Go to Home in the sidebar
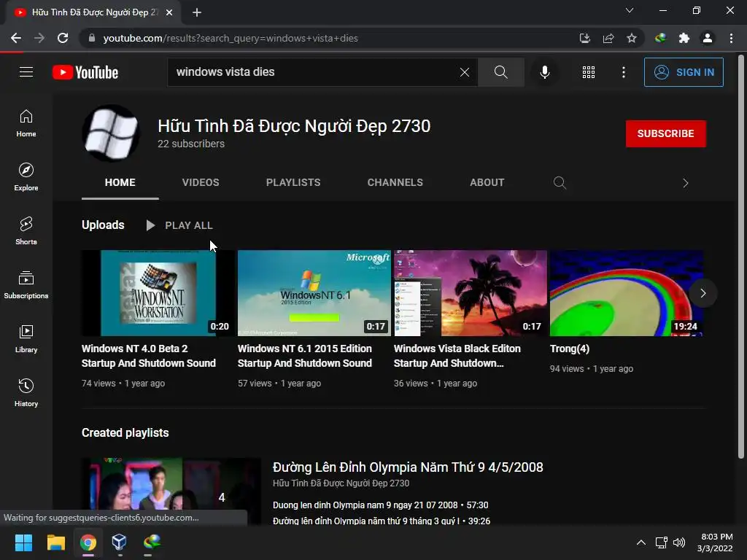This screenshot has height=560, width=747. click(x=26, y=122)
